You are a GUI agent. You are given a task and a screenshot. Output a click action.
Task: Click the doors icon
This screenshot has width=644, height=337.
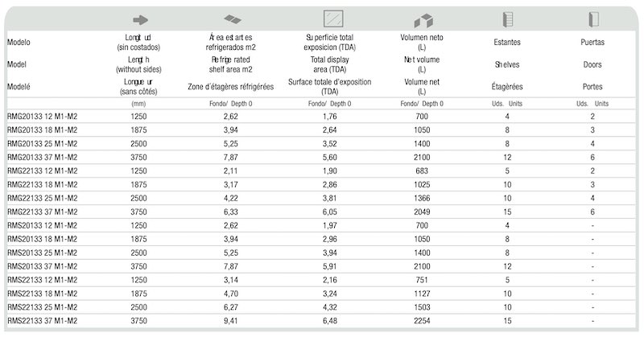coord(593,19)
